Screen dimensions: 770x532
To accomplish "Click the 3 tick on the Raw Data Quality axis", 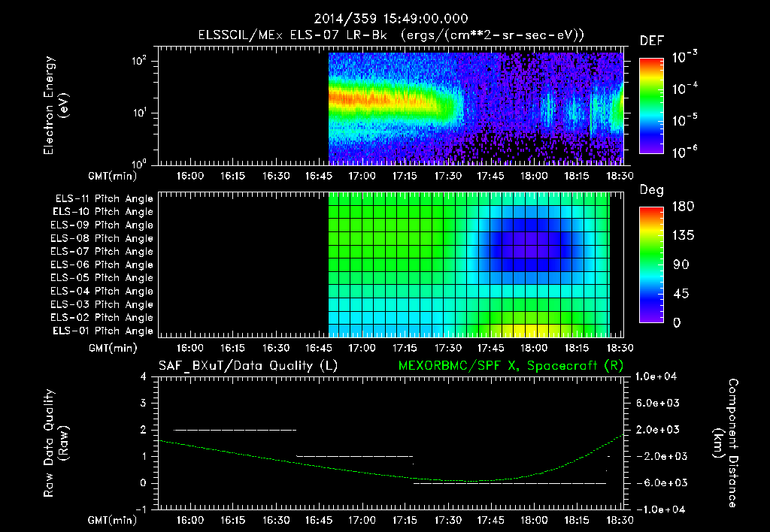I will [144, 404].
